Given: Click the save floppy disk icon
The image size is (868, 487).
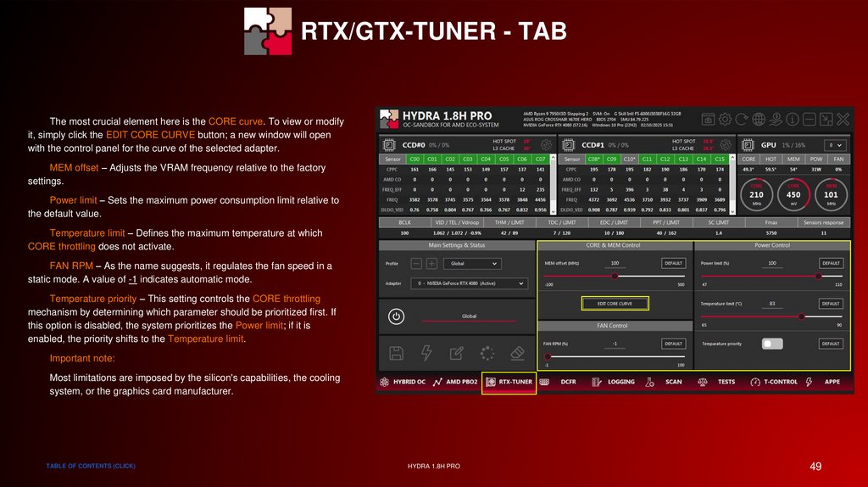Looking at the screenshot, I should point(397,353).
